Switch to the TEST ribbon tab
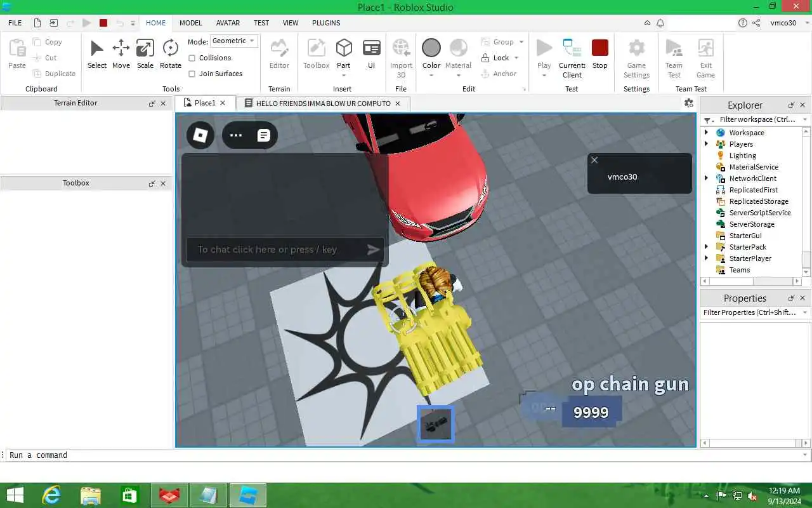 pos(261,23)
